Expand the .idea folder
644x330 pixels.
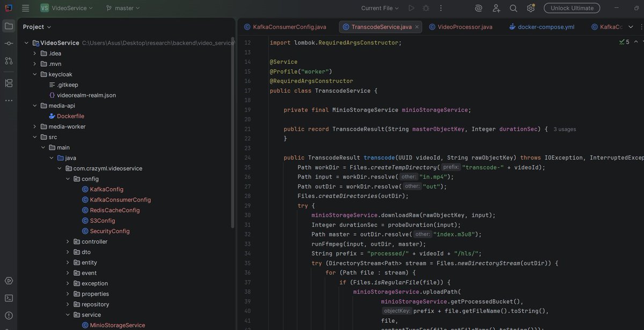tap(35, 53)
